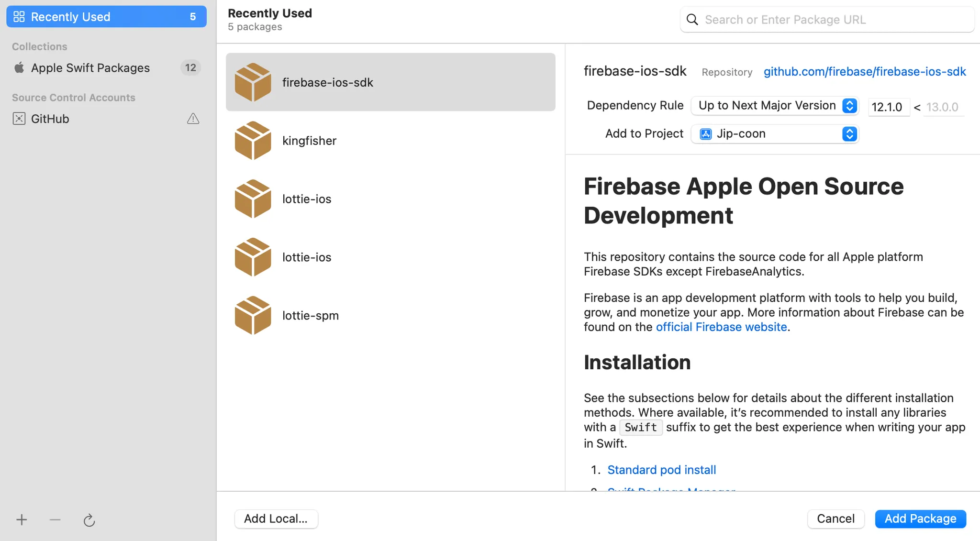Open the official Firebase website link

click(721, 327)
